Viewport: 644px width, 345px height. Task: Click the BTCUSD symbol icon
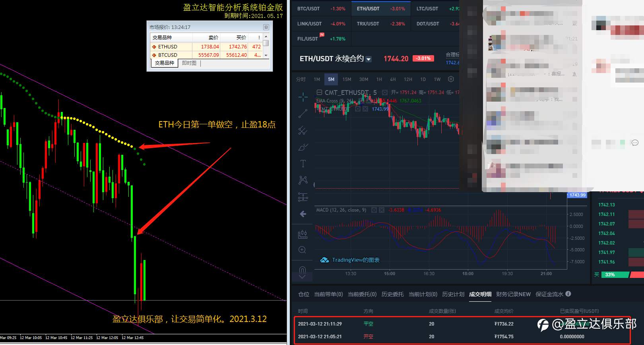(154, 55)
